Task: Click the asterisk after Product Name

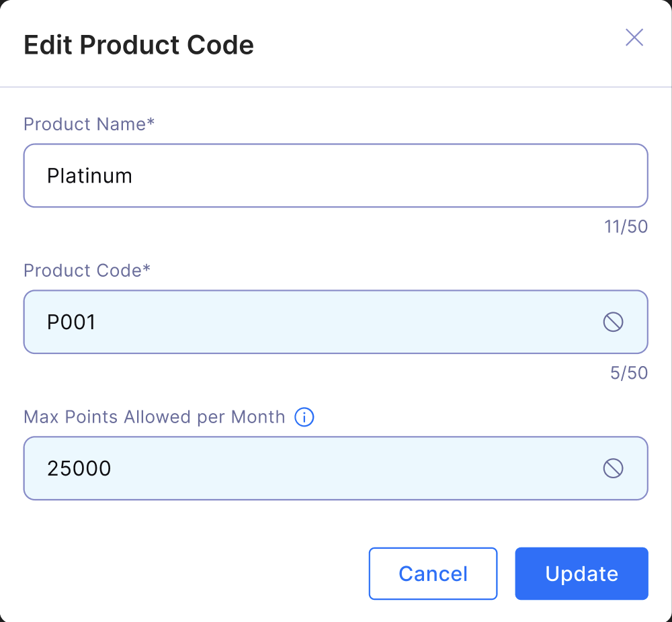Action: click(x=151, y=123)
